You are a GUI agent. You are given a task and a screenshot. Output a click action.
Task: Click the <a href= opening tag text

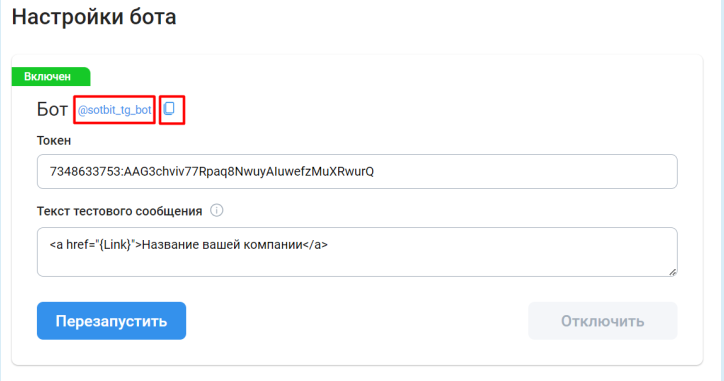click(x=72, y=244)
